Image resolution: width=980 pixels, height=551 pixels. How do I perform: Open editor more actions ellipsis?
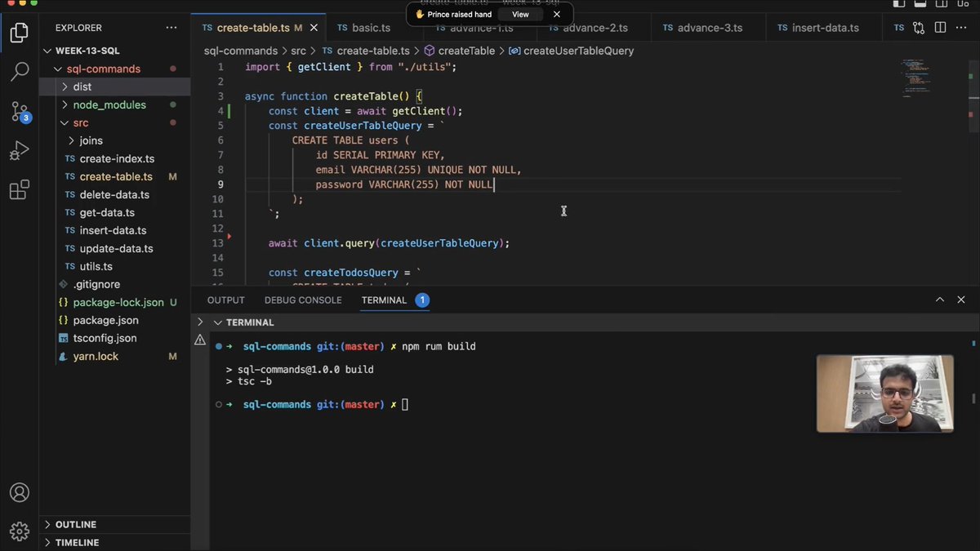(962, 28)
